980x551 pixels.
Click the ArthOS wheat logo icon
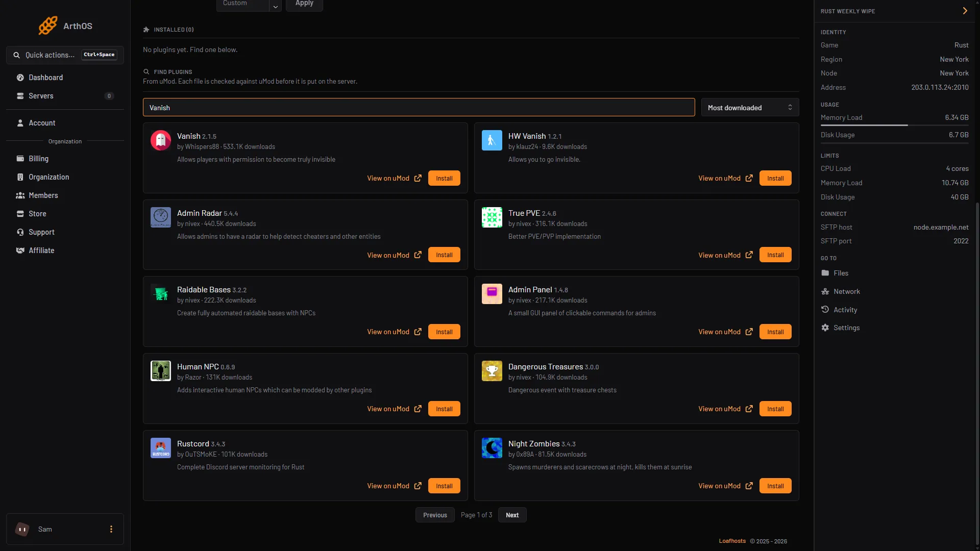[48, 26]
